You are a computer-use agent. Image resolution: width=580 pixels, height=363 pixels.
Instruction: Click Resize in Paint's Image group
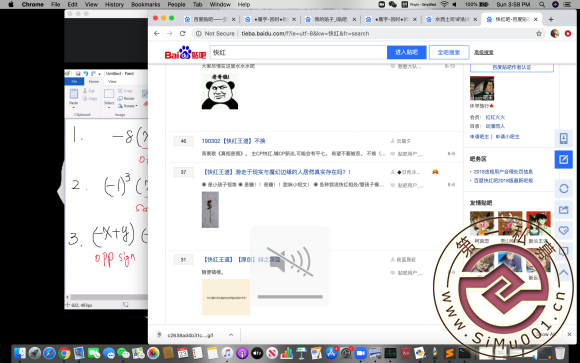click(126, 98)
